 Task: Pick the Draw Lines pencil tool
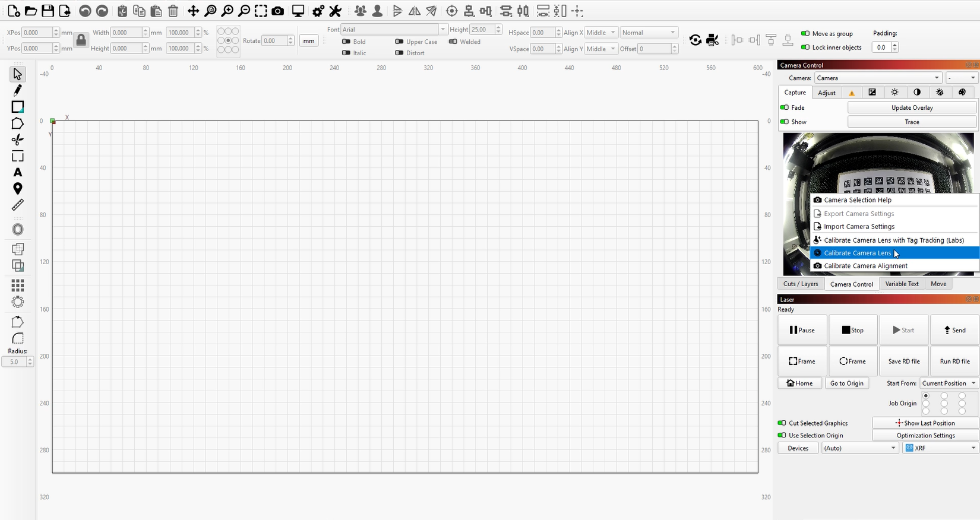pyautogui.click(x=17, y=90)
